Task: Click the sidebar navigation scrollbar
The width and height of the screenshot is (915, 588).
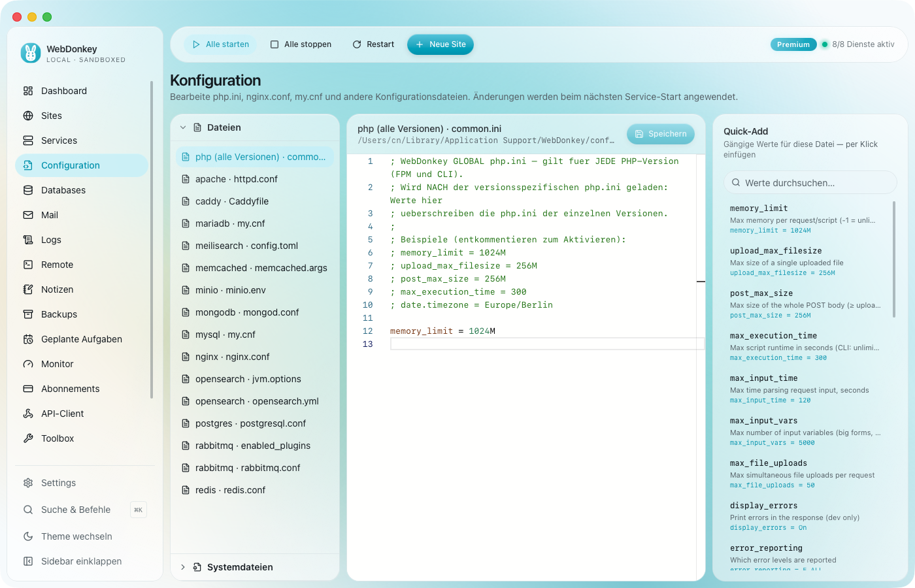Action: click(152, 239)
